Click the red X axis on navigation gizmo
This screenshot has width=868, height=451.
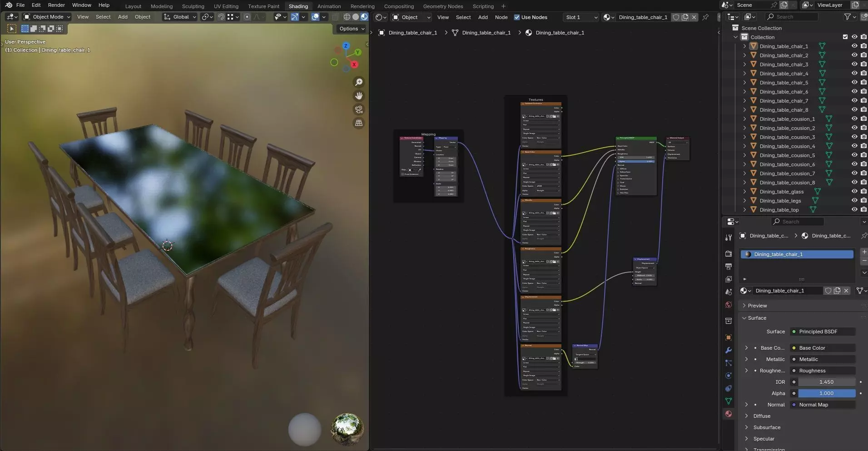[x=355, y=64]
